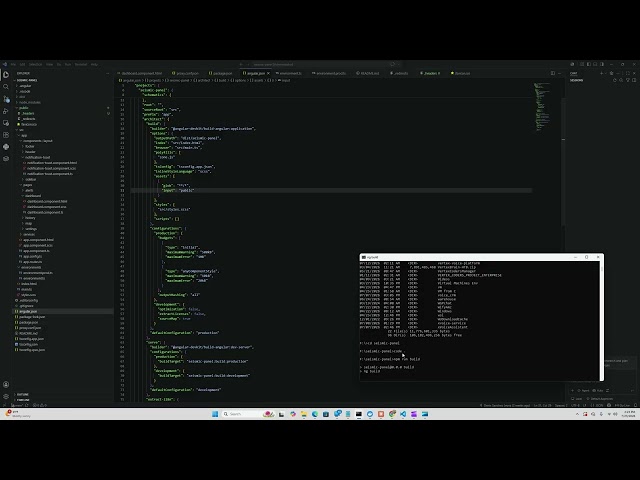Open notification-toast.component.html in explorer
Image resolution: width=640 pixels, height=480 pixels.
(x=51, y=163)
